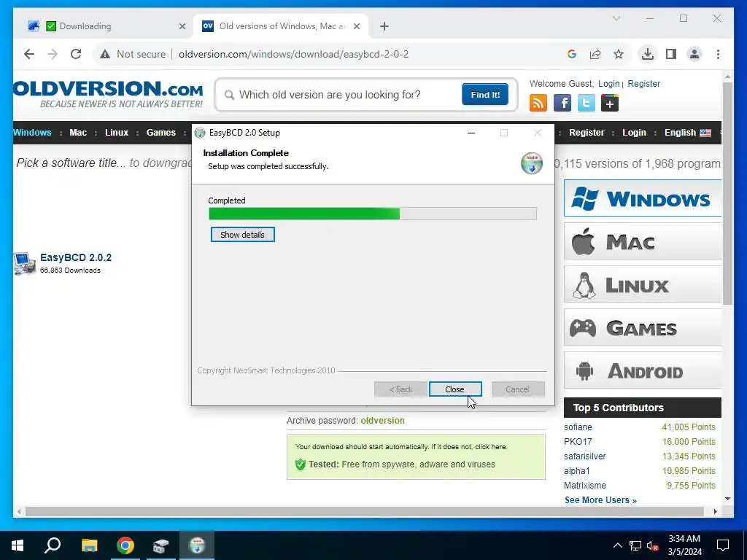Show hidden tray icons chevron

click(617, 545)
